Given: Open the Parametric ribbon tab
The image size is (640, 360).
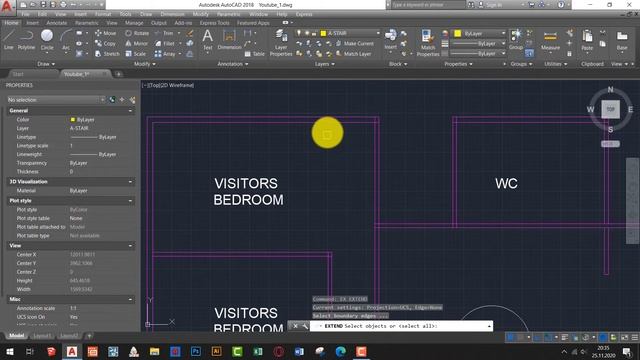Looking at the screenshot, I should tap(87, 23).
